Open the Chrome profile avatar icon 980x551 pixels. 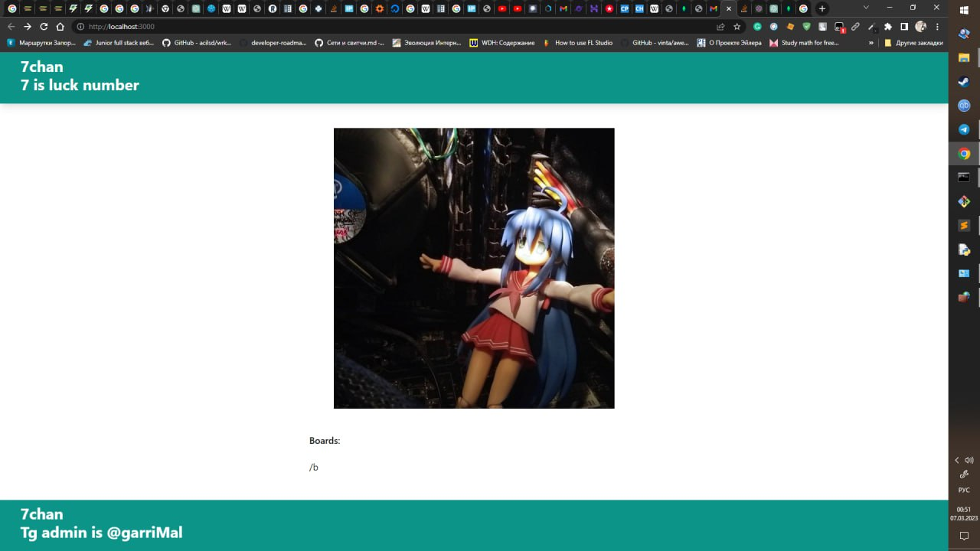click(920, 26)
